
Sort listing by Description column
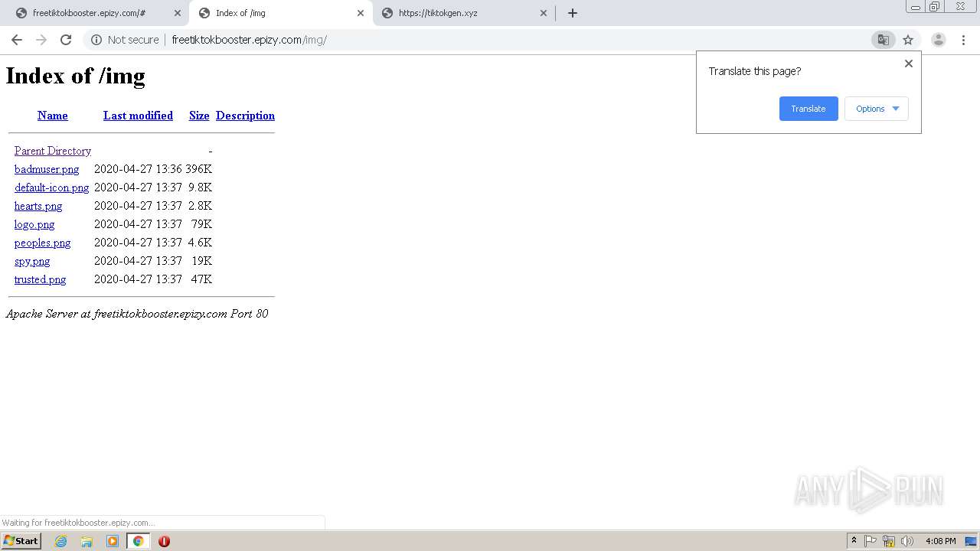pyautogui.click(x=245, y=116)
